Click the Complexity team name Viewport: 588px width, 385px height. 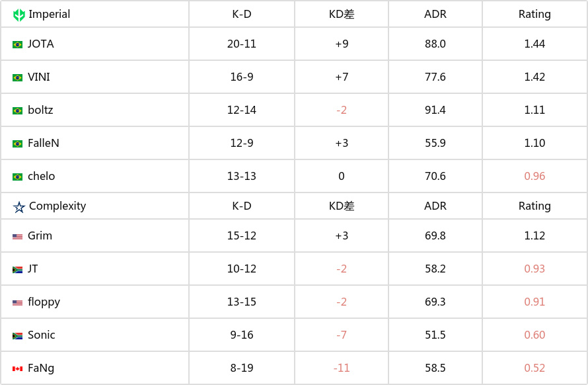(x=57, y=206)
